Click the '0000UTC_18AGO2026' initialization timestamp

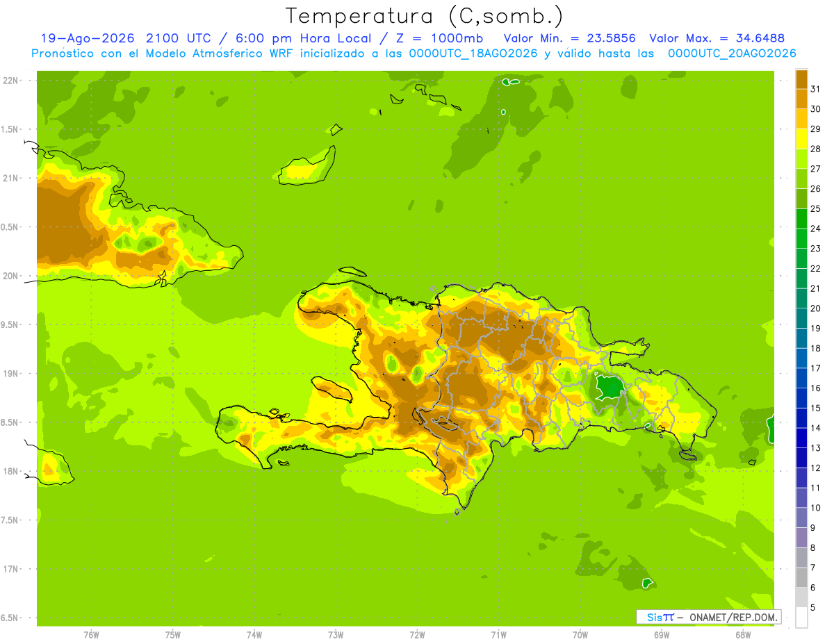[x=474, y=53]
